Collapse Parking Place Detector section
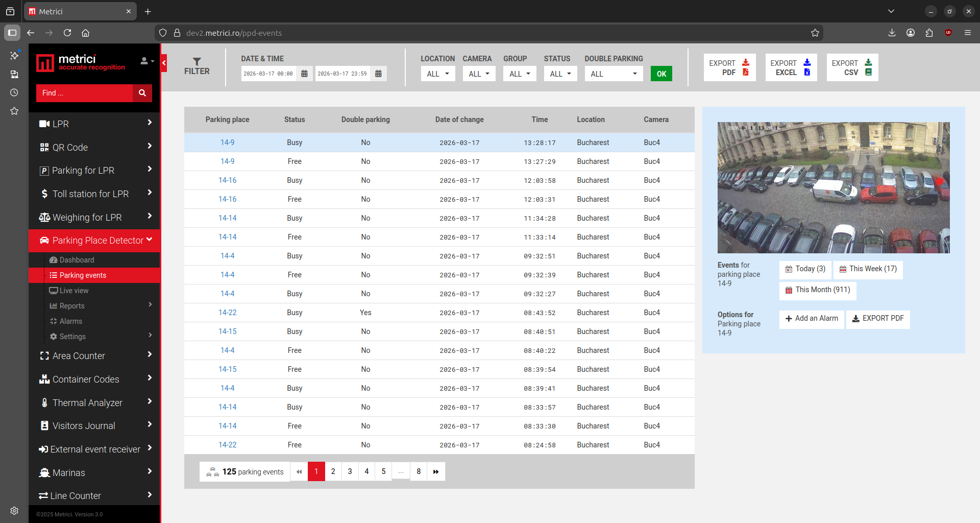980x523 pixels. pyautogui.click(x=95, y=241)
